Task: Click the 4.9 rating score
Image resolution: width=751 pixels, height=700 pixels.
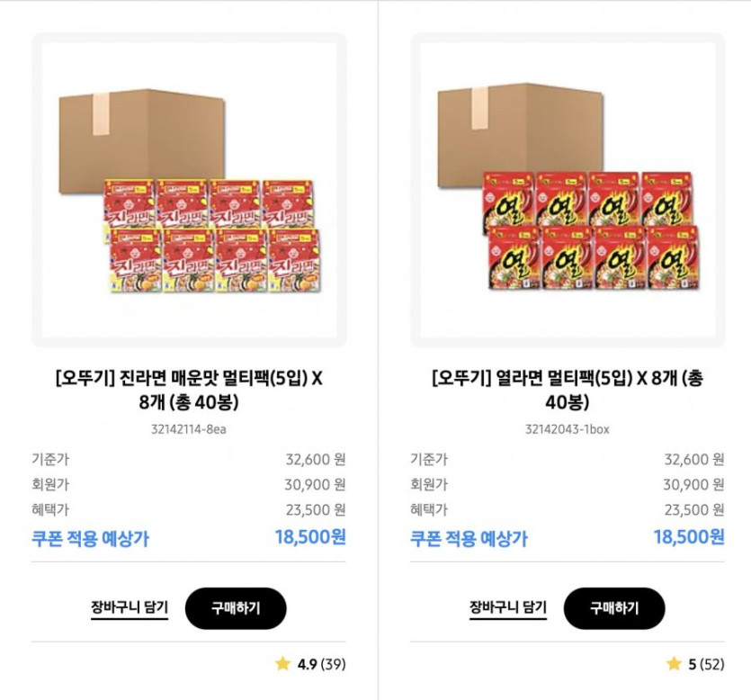Action: pos(307,665)
